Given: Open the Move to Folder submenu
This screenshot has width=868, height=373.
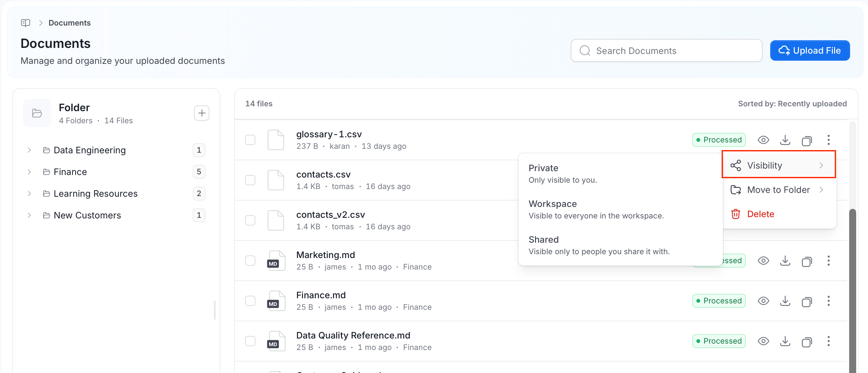Looking at the screenshot, I should tap(779, 190).
